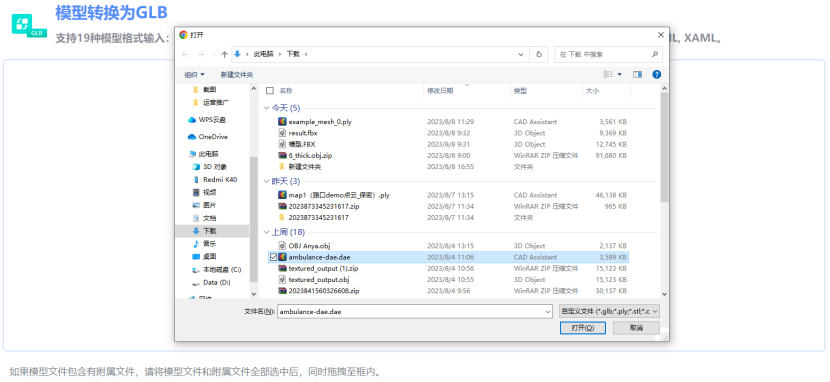830x382 pixels.
Task: Open the blue help question mark icon
Action: click(x=656, y=75)
